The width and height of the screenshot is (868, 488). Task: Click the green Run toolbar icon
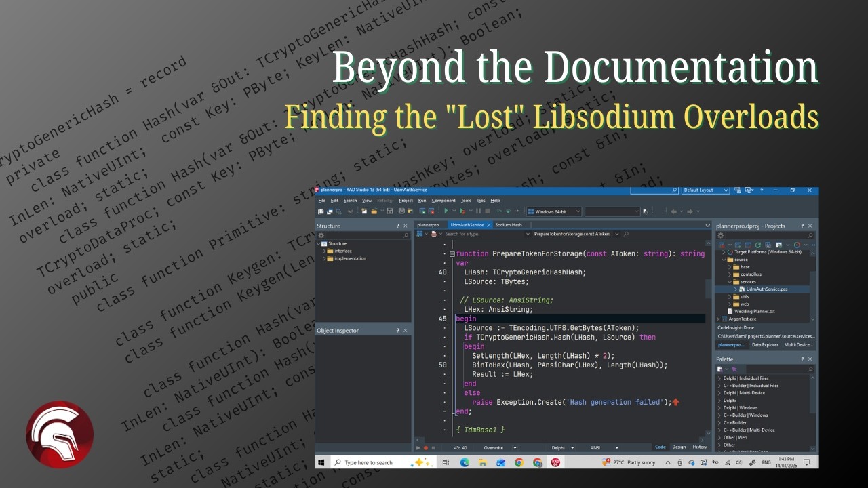coord(446,211)
